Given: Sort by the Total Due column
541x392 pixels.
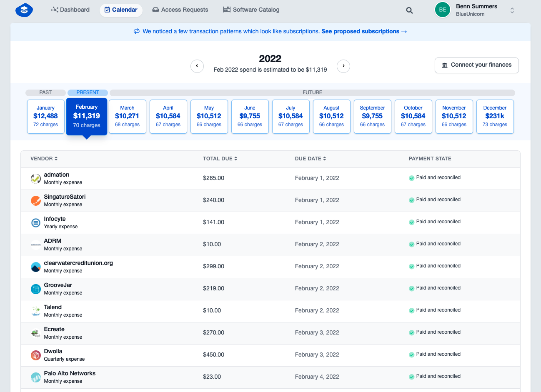Looking at the screenshot, I should tap(220, 159).
